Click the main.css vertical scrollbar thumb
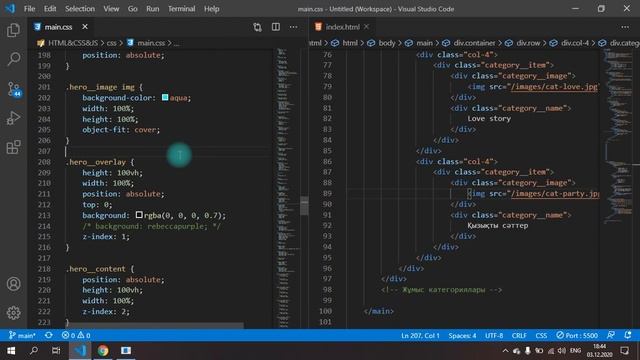This screenshot has height=360, width=640. tap(304, 205)
